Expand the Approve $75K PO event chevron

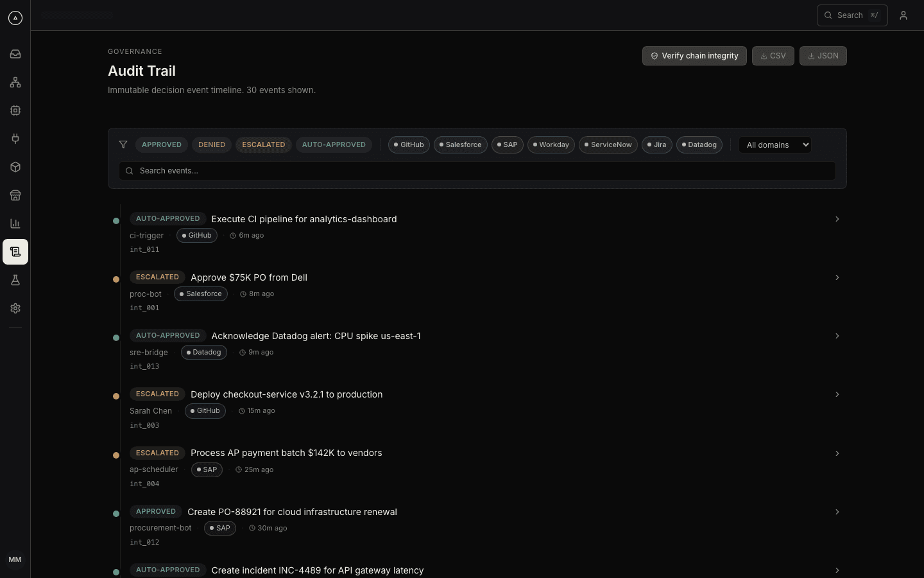(837, 277)
